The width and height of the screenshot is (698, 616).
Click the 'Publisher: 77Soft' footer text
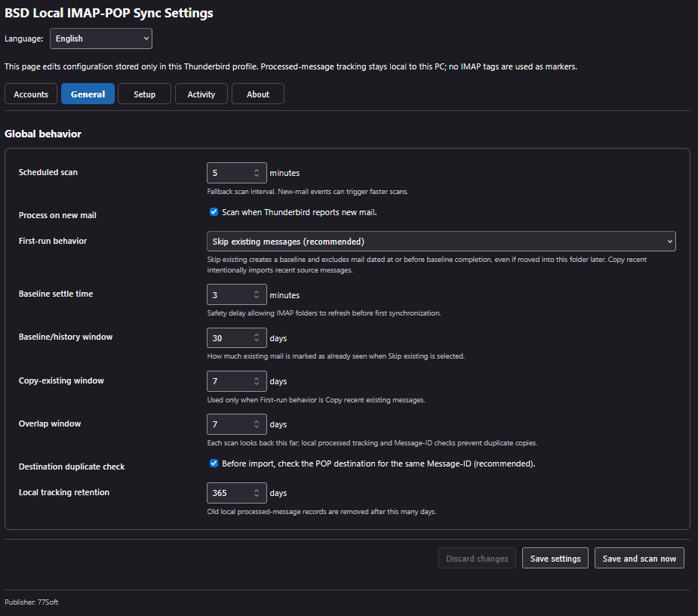click(x=31, y=602)
